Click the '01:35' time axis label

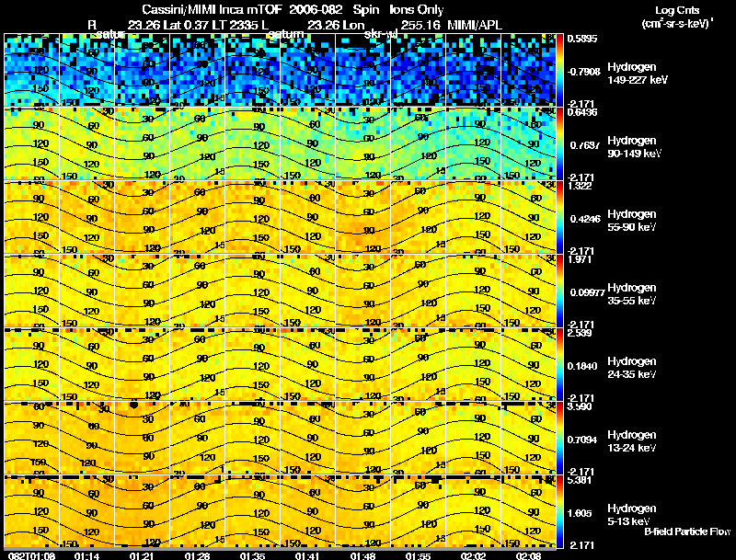(252, 555)
